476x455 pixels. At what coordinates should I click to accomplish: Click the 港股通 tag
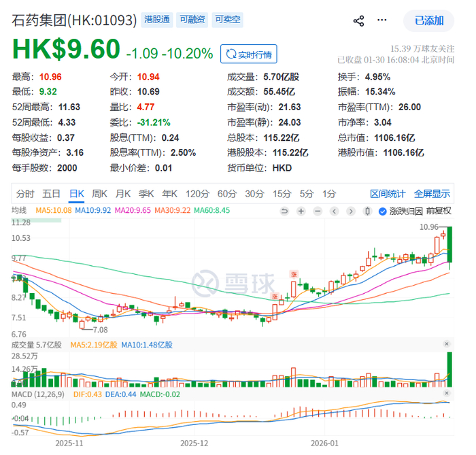pos(157,20)
